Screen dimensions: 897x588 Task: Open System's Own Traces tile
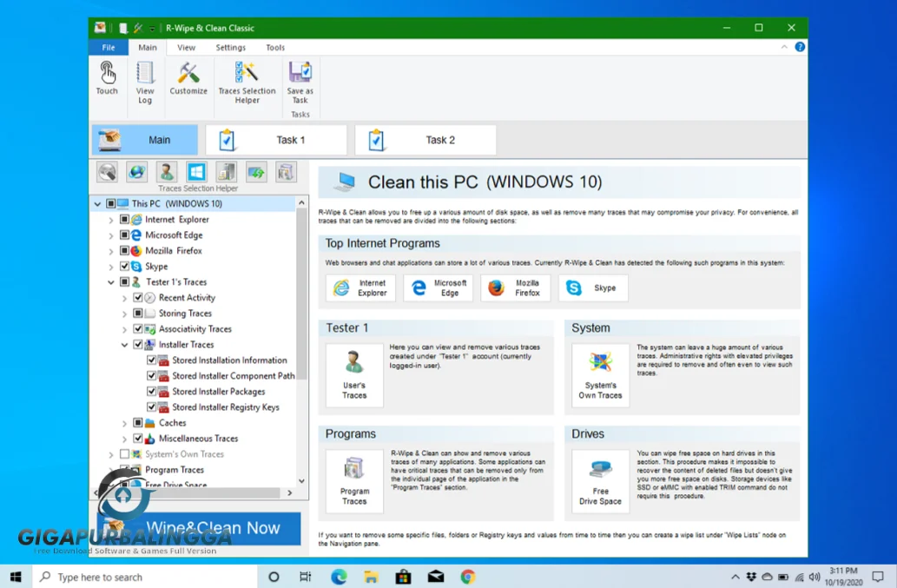(600, 375)
